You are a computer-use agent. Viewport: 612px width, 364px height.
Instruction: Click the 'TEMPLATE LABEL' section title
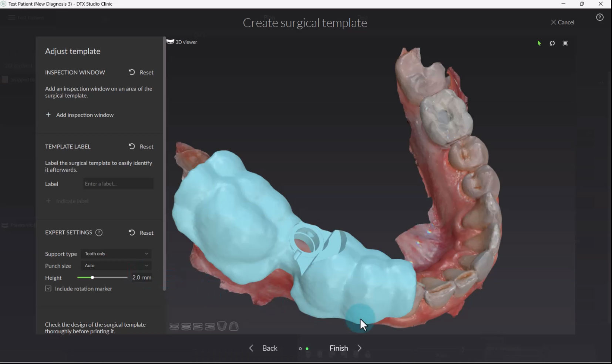click(x=68, y=147)
